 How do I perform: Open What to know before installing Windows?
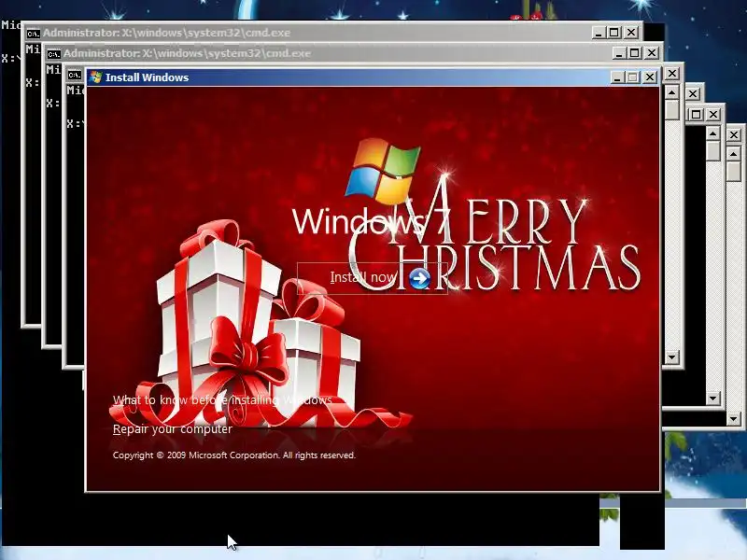pyautogui.click(x=222, y=400)
